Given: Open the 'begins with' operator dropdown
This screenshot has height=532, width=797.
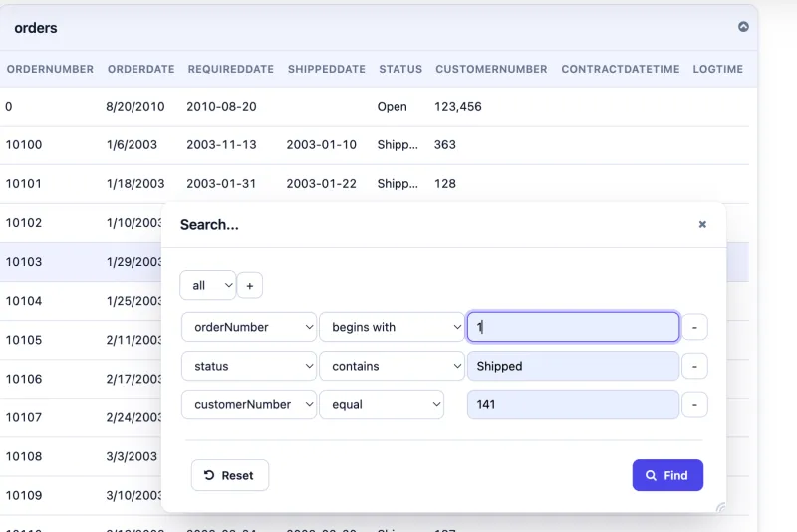Looking at the screenshot, I should 392,327.
